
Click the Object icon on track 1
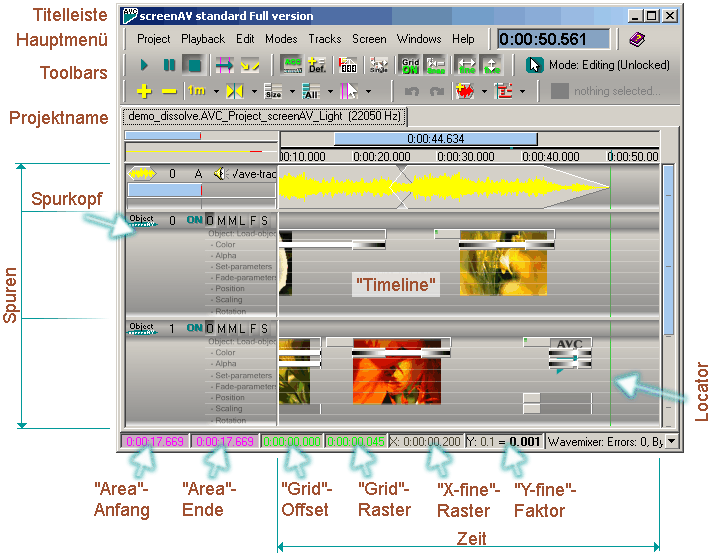point(142,328)
